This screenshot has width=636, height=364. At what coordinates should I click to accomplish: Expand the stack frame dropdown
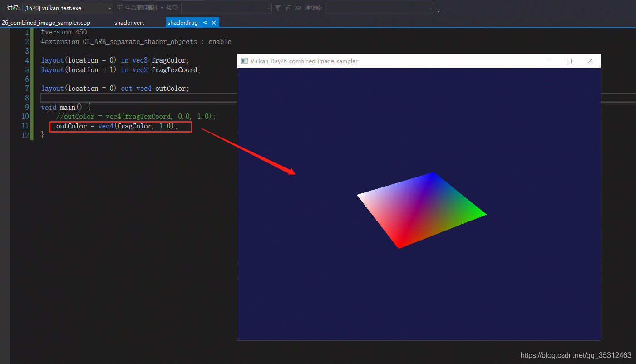coord(431,8)
